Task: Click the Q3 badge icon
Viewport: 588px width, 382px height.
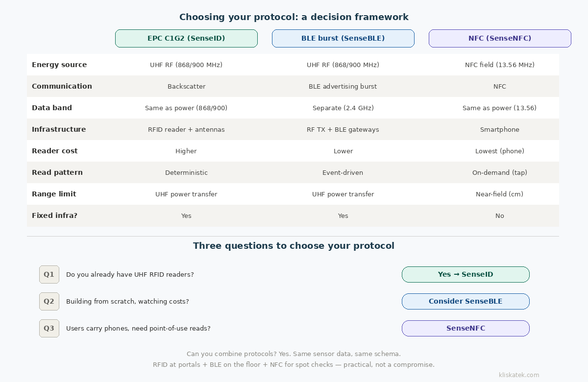Action: pos(49,329)
